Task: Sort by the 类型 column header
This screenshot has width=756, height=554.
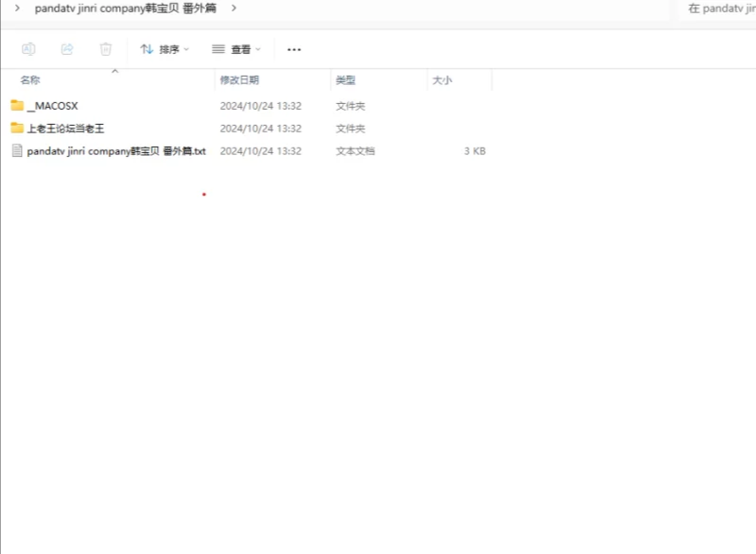Action: click(x=346, y=80)
